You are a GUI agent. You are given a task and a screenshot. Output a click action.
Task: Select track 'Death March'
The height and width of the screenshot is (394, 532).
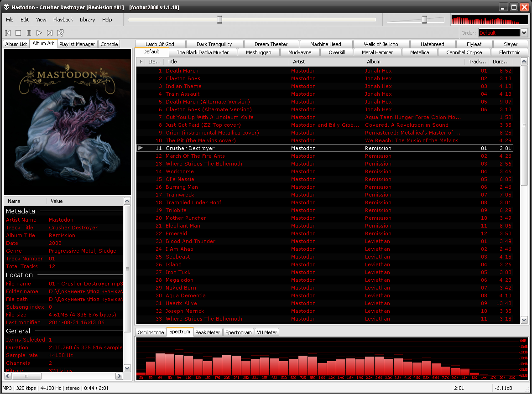pyautogui.click(x=325, y=71)
